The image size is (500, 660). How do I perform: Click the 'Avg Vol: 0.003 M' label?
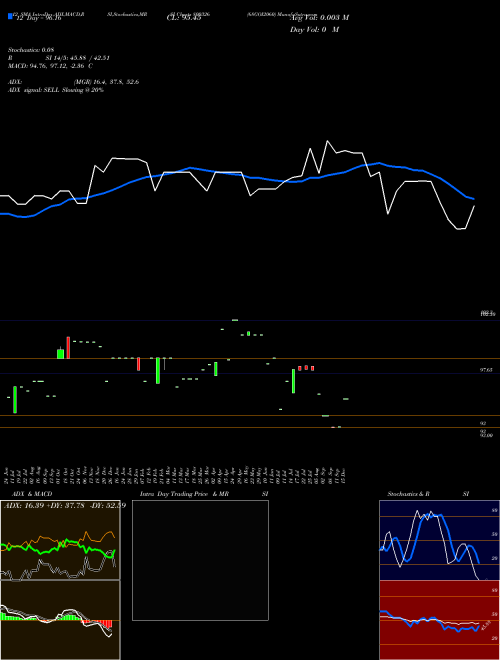coord(319,18)
